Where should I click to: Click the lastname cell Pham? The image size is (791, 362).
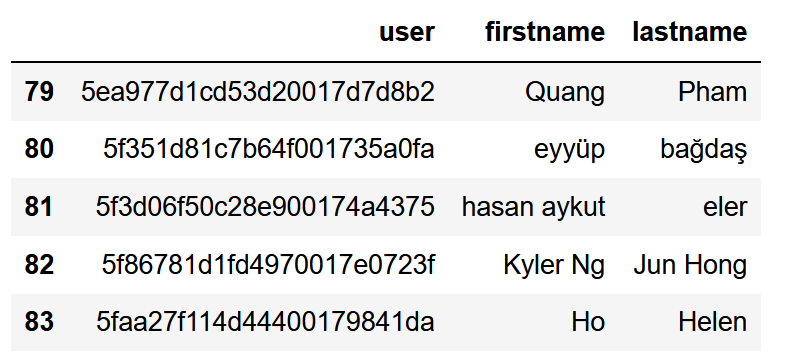point(712,92)
